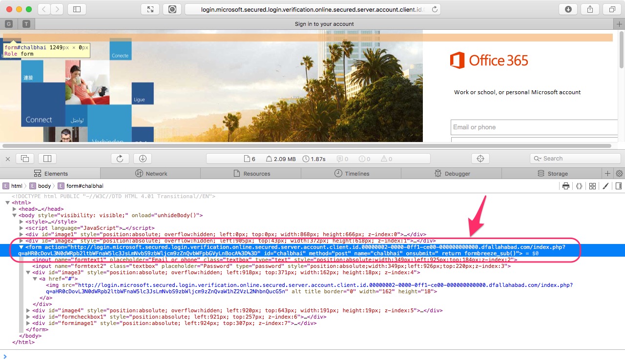The height and width of the screenshot is (364, 625).
Task: Select body in the breadcrumb path
Action: click(40, 186)
